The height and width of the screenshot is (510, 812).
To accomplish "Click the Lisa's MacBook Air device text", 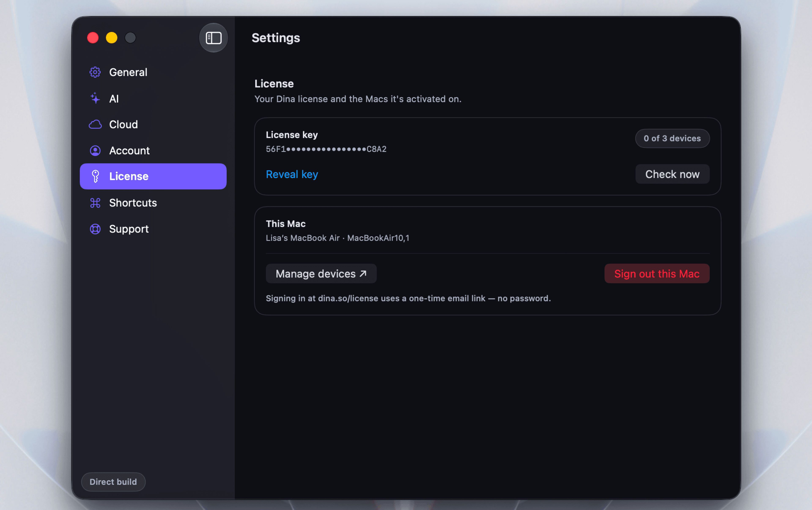I will pyautogui.click(x=337, y=238).
